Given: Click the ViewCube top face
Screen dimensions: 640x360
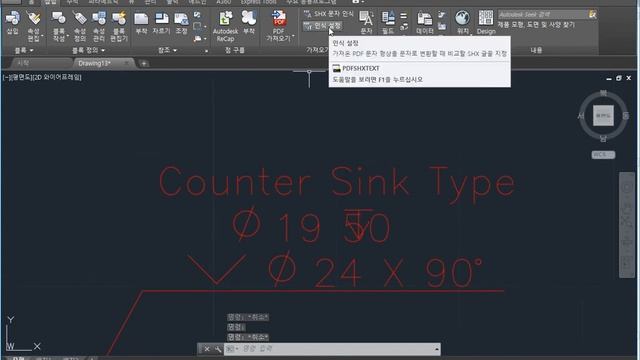Looking at the screenshot, I should click(603, 116).
